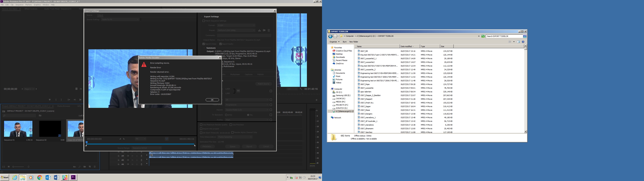
Task: Open the Preset dropdown in Export Settings
Action: coord(236,31)
